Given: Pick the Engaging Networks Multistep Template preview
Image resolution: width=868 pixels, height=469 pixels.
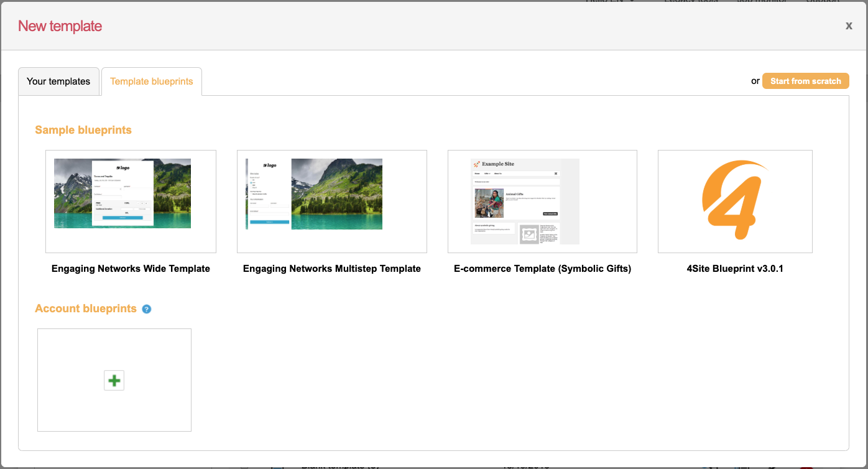Looking at the screenshot, I should pos(331,201).
